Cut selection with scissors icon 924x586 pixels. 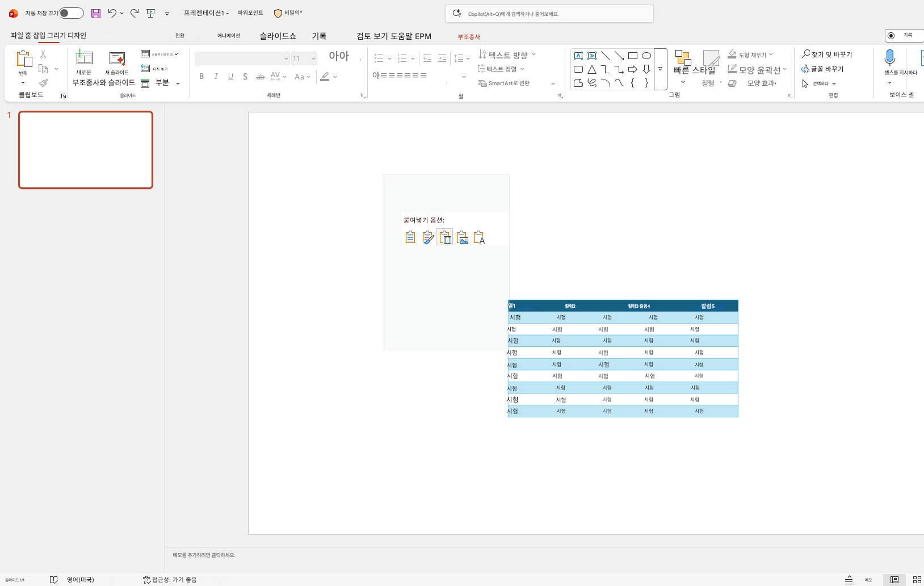[x=43, y=55]
